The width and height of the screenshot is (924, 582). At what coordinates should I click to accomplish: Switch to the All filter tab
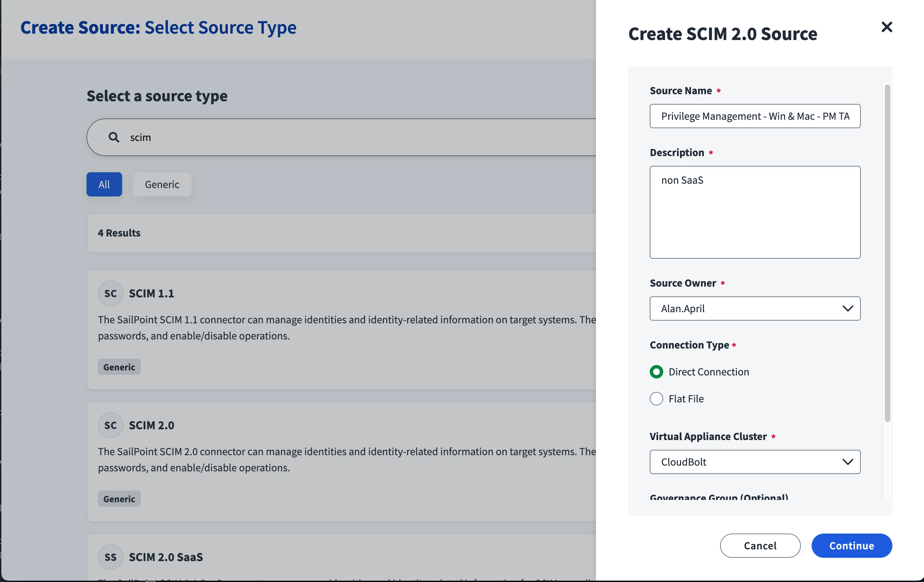click(104, 185)
